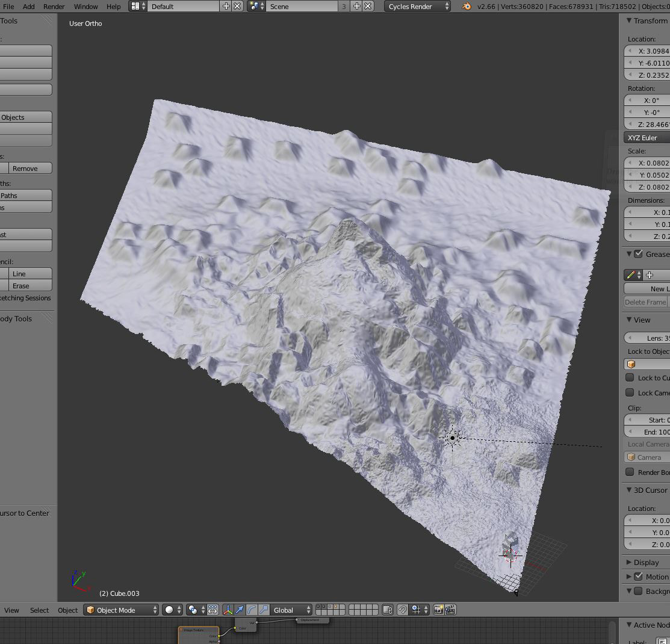Open the Render menu
670x644 pixels.
[54, 7]
